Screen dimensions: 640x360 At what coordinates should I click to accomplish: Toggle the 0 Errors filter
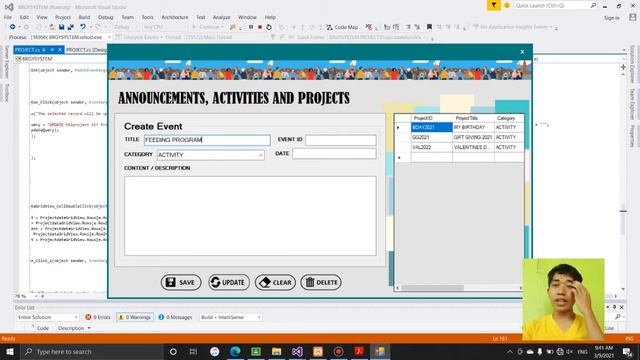[98, 317]
